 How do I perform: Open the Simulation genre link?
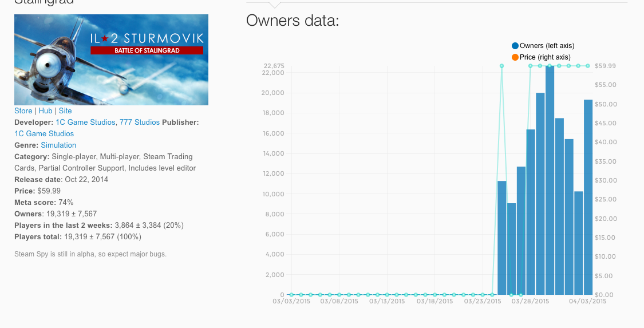point(58,145)
